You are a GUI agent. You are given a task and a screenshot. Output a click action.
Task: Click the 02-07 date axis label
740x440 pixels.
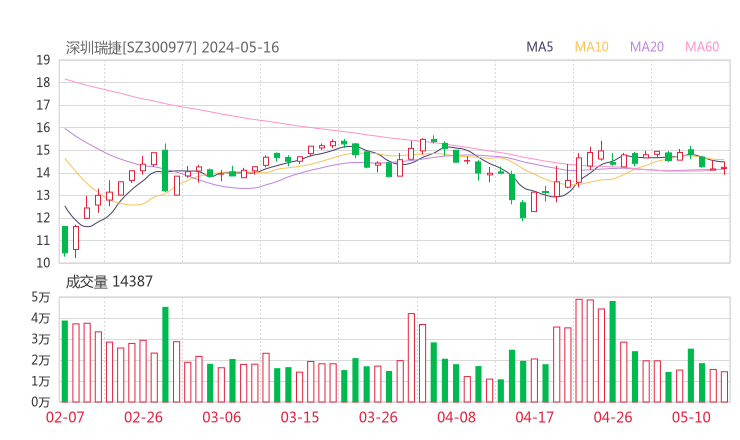(x=65, y=417)
